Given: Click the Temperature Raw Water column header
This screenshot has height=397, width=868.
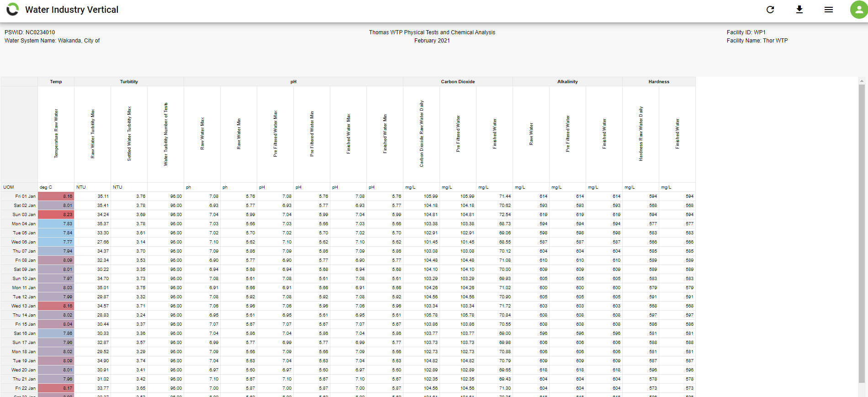Looking at the screenshot, I should [x=56, y=134].
